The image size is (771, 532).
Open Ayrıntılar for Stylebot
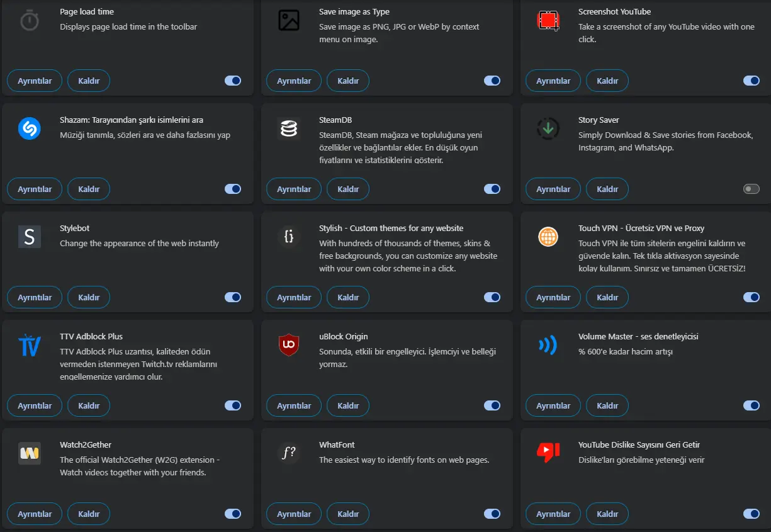35,297
